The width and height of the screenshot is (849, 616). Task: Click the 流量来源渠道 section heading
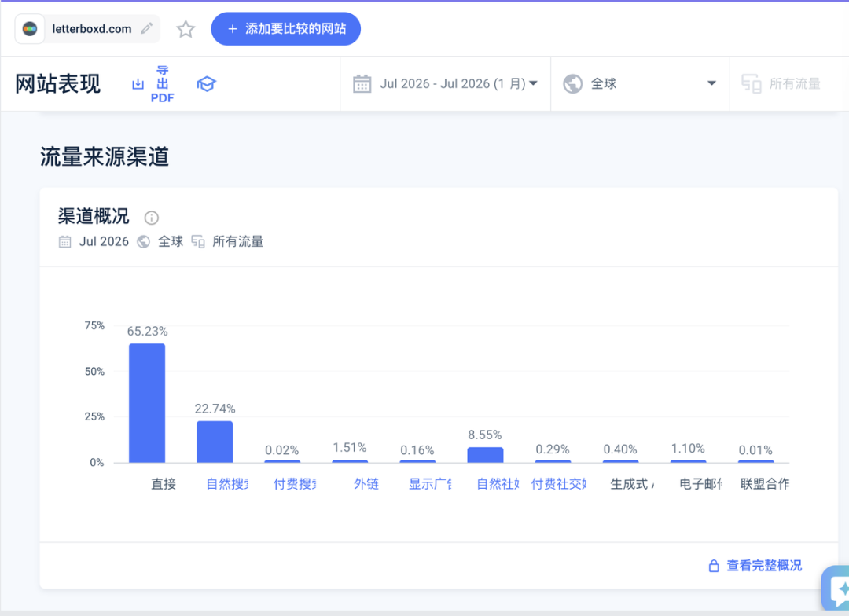pos(105,157)
